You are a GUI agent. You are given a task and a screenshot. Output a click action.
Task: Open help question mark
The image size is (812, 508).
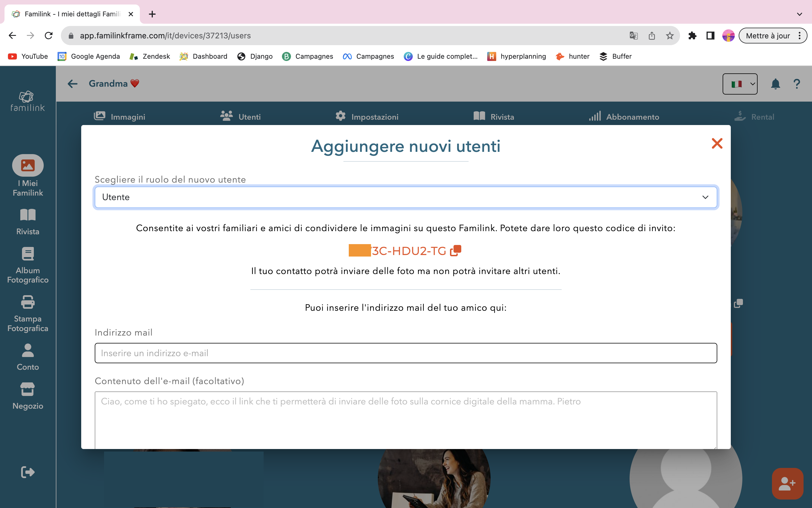[x=797, y=84]
